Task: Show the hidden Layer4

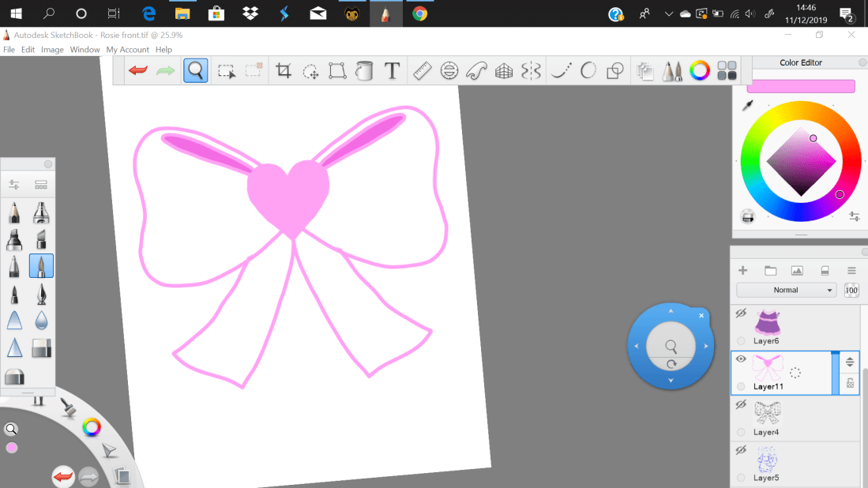Action: click(741, 404)
